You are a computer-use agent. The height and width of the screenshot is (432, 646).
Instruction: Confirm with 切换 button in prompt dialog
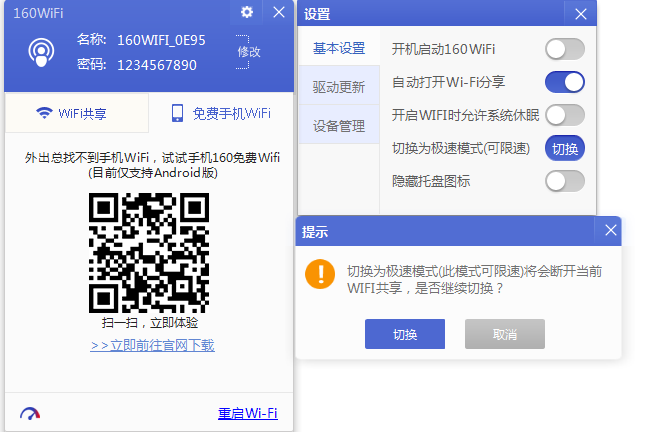tap(405, 335)
